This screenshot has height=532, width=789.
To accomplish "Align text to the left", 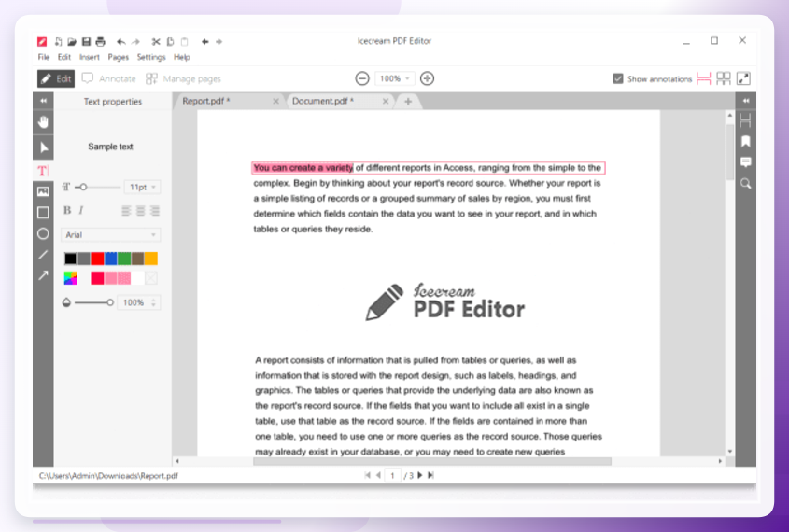I will (x=126, y=211).
